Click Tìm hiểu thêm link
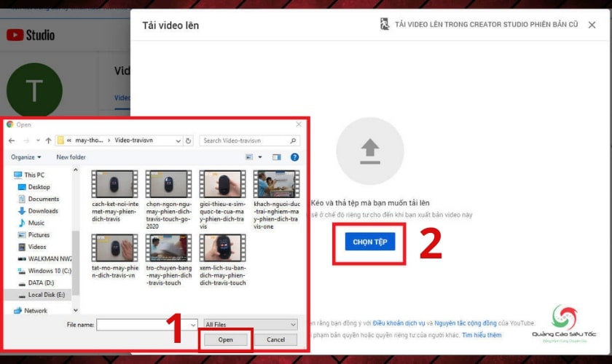The image size is (612, 364). coord(482,335)
